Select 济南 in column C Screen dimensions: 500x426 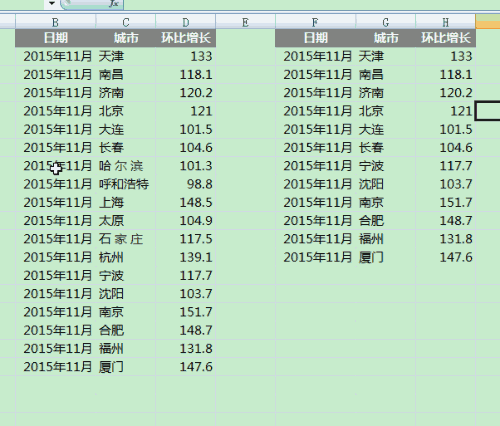click(126, 93)
